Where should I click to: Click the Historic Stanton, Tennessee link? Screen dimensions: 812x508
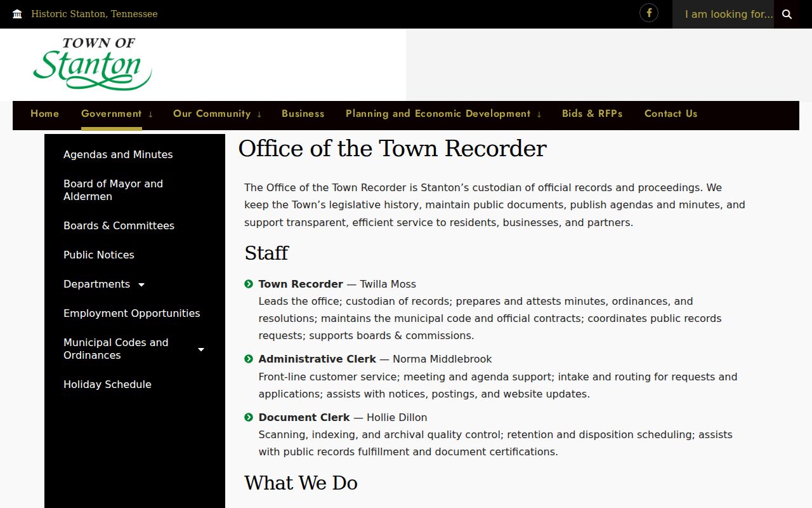(94, 14)
